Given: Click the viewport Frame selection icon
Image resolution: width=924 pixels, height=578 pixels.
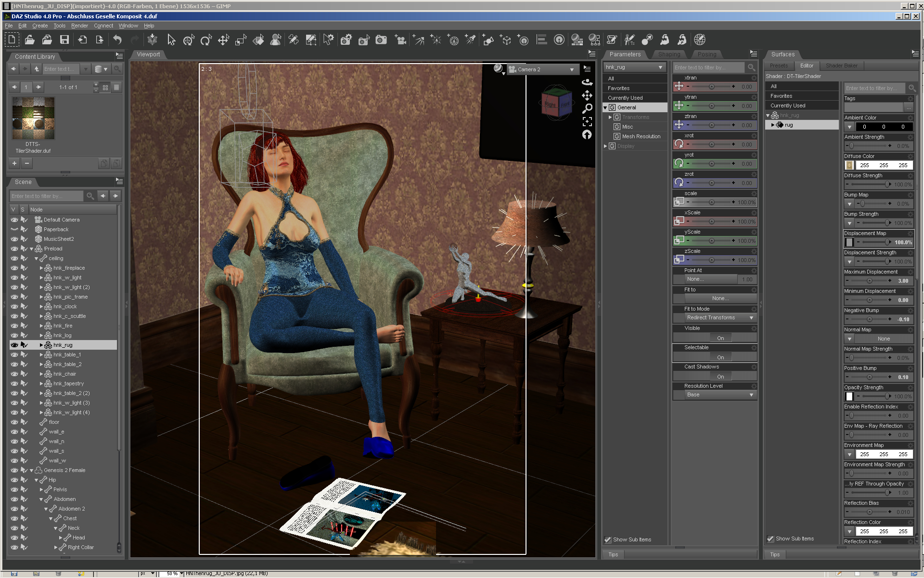Looking at the screenshot, I should [x=587, y=121].
